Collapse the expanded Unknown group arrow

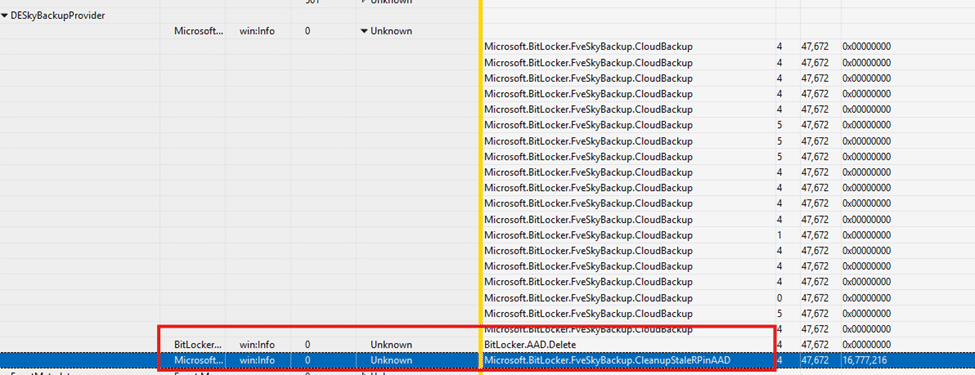364,31
